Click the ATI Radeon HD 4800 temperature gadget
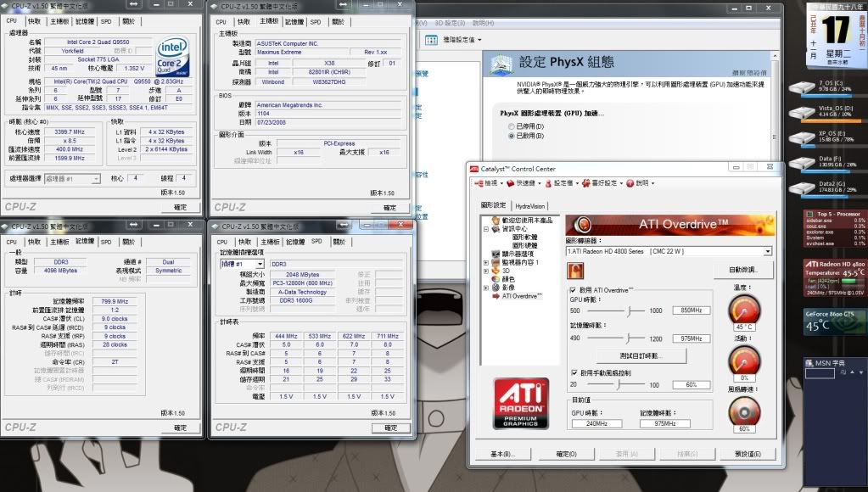 tap(835, 278)
